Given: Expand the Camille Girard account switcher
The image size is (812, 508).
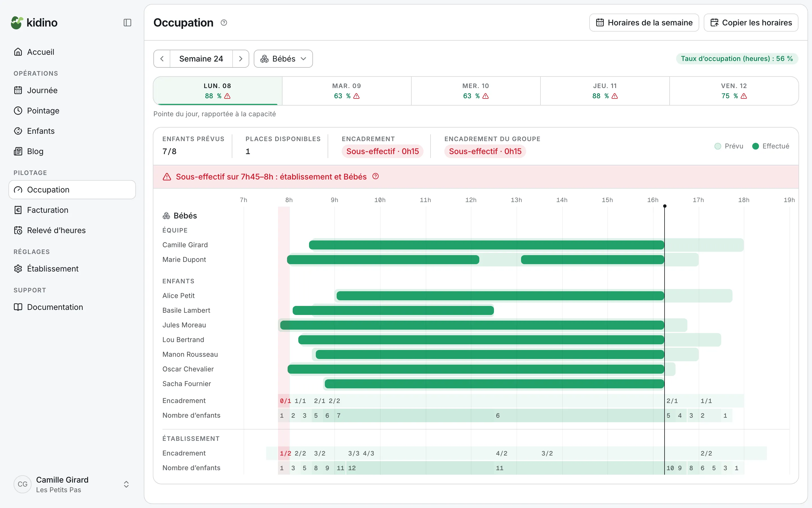Looking at the screenshot, I should pos(126,484).
